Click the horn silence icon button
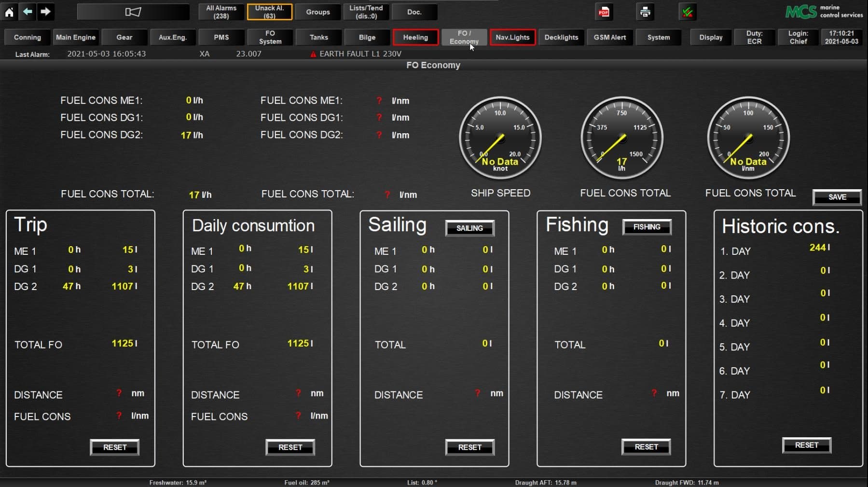This screenshot has height=487, width=868. point(133,12)
